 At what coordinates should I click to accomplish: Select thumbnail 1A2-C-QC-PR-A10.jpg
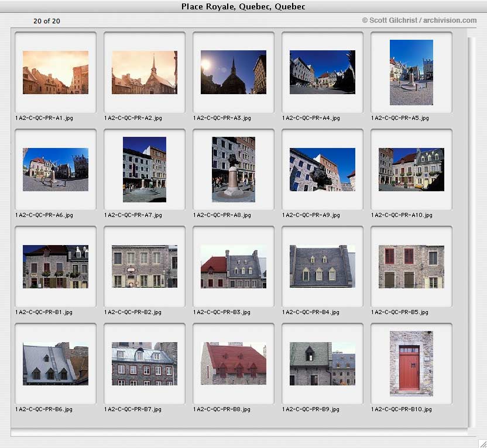point(411,170)
